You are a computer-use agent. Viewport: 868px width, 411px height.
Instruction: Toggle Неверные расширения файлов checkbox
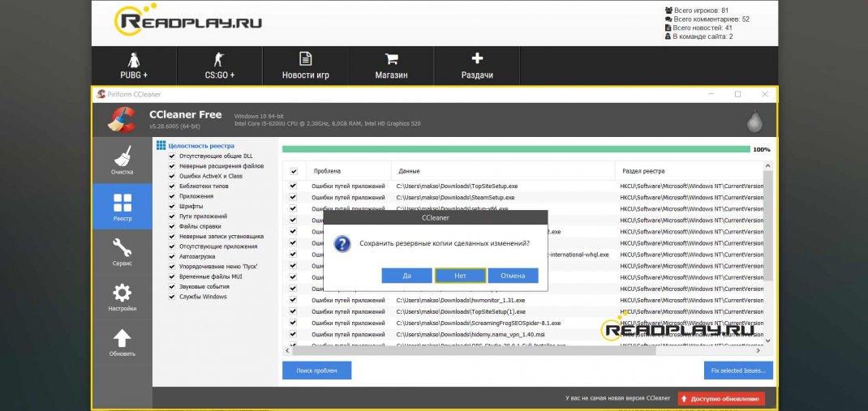pyautogui.click(x=172, y=166)
